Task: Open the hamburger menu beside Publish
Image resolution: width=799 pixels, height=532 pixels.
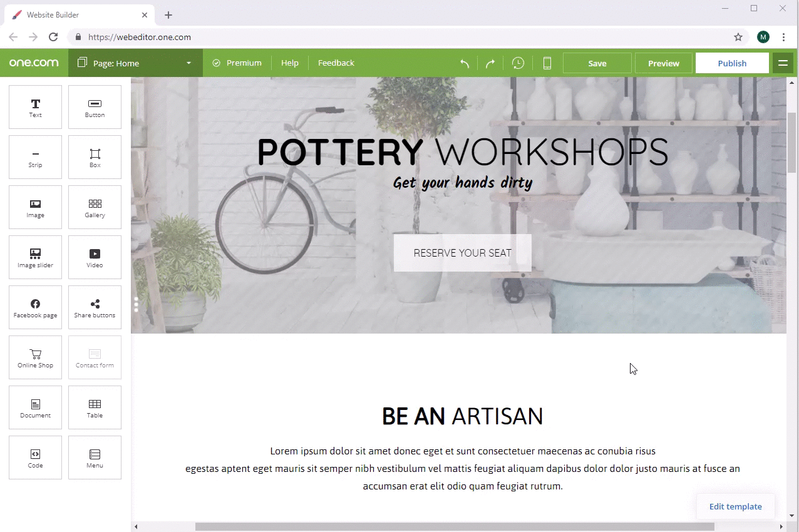Action: point(782,63)
